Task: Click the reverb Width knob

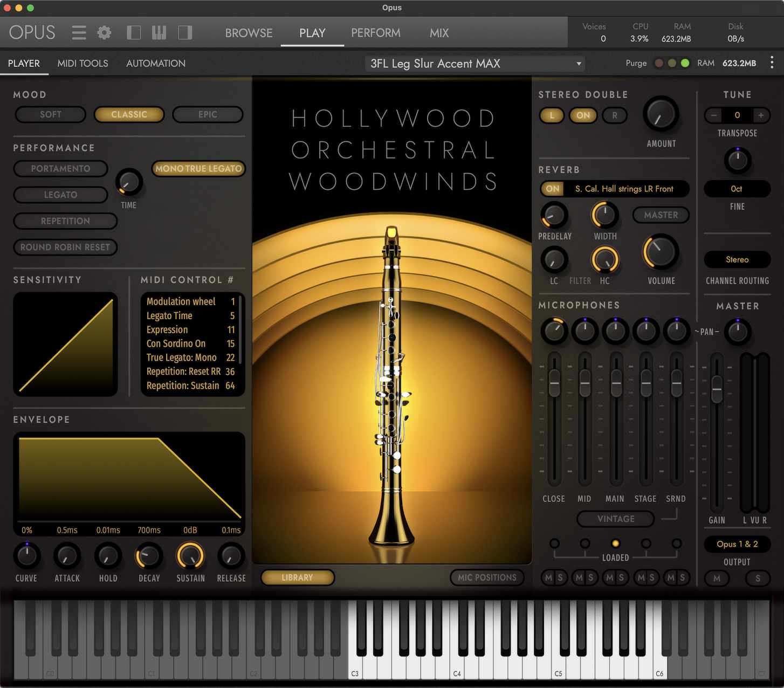Action: (604, 215)
